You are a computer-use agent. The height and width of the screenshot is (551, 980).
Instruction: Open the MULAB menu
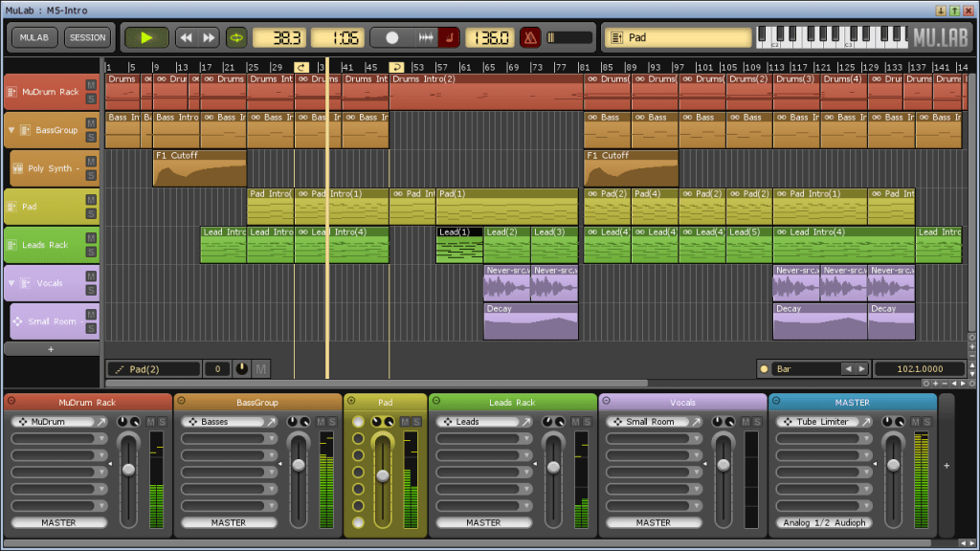33,37
